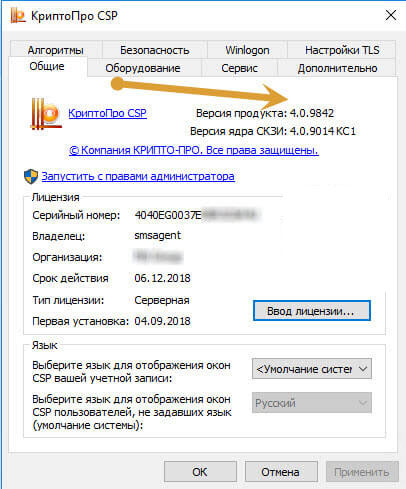Open the Компания КРИПТО-ПРО copyright link

[194, 150]
